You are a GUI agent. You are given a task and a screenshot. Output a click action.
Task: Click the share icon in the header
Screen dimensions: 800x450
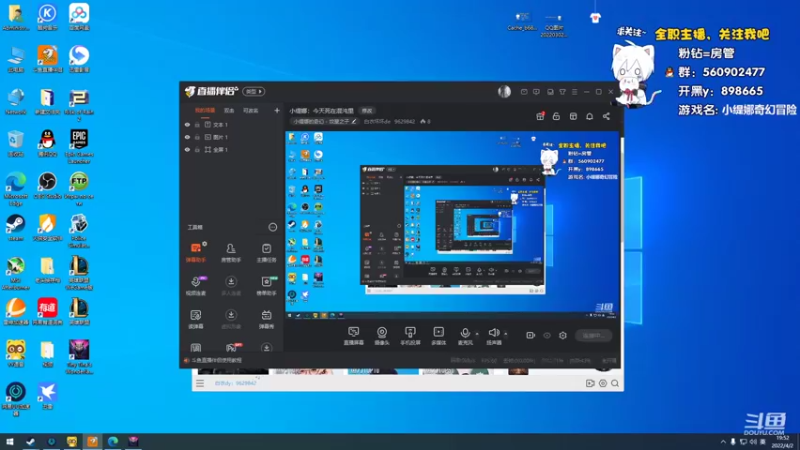(x=606, y=116)
